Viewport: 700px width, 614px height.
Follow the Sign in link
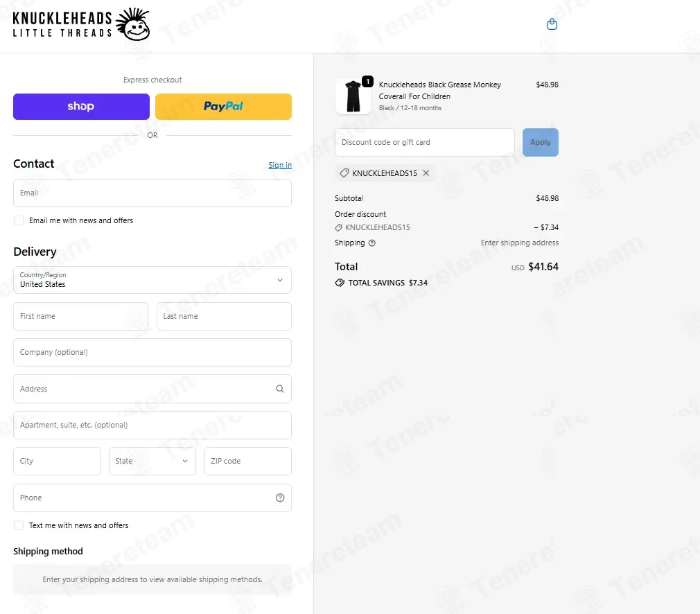pos(280,165)
